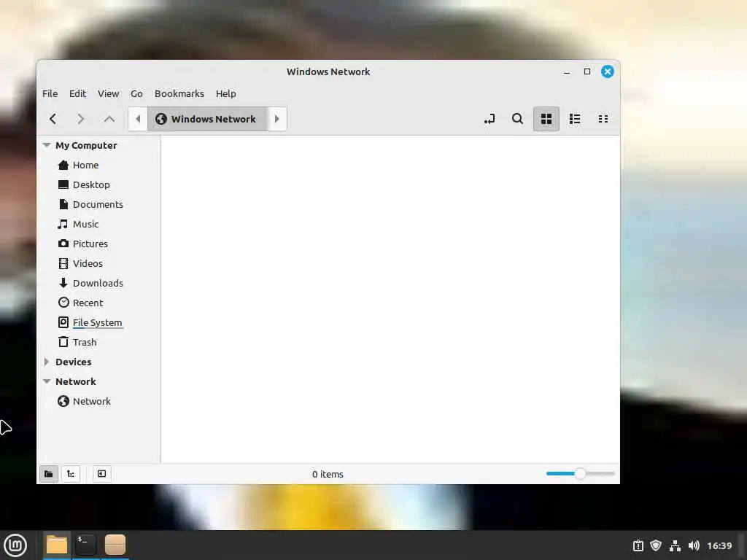Open the file manager from the taskbar
Viewport: 747px width, 560px height.
(57, 545)
